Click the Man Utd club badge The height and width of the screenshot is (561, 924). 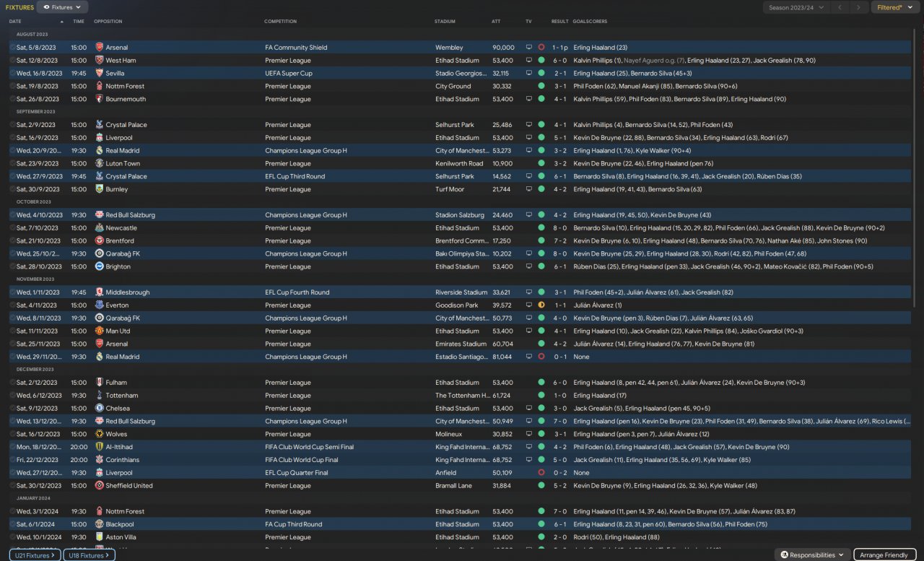click(x=99, y=331)
